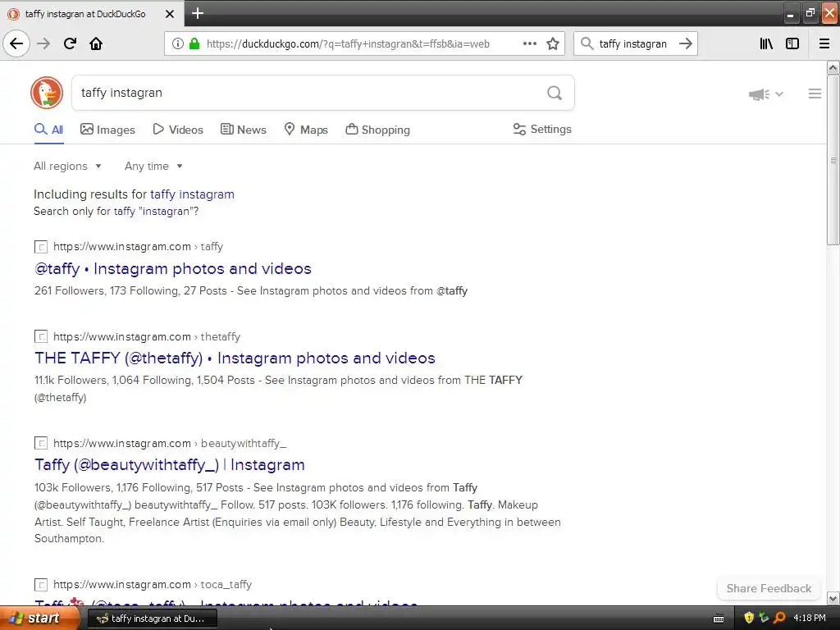Switch to the Videos tab
The height and width of the screenshot is (630, 840).
point(178,130)
